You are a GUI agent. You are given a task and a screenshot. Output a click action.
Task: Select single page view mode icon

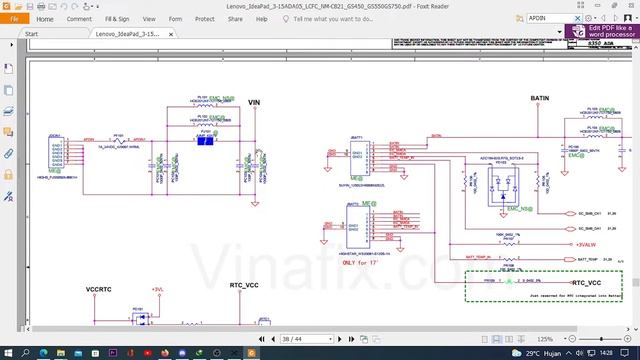[x=484, y=339]
